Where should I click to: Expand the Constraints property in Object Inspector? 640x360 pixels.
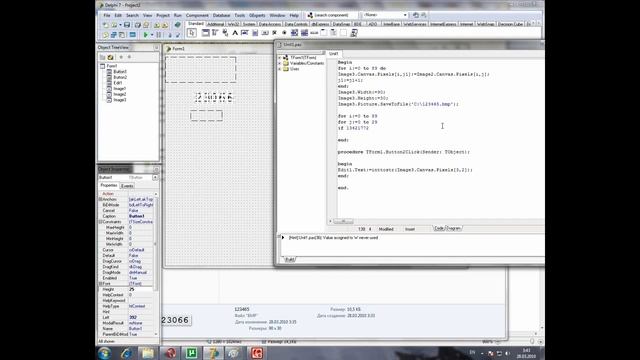(x=100, y=222)
